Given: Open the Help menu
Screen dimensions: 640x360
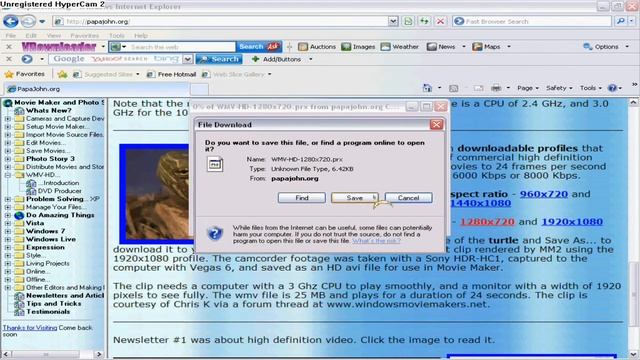Looking at the screenshot, I should click(x=141, y=36).
